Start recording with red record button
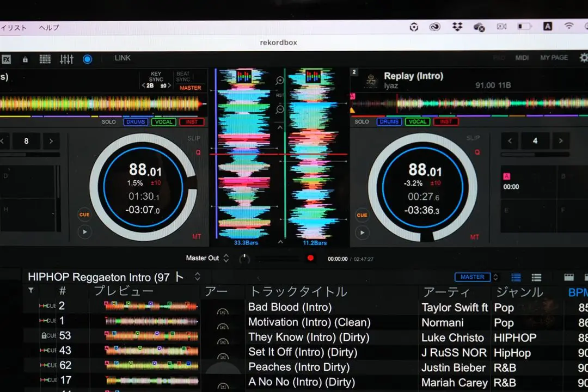This screenshot has width=588, height=392. [x=310, y=258]
